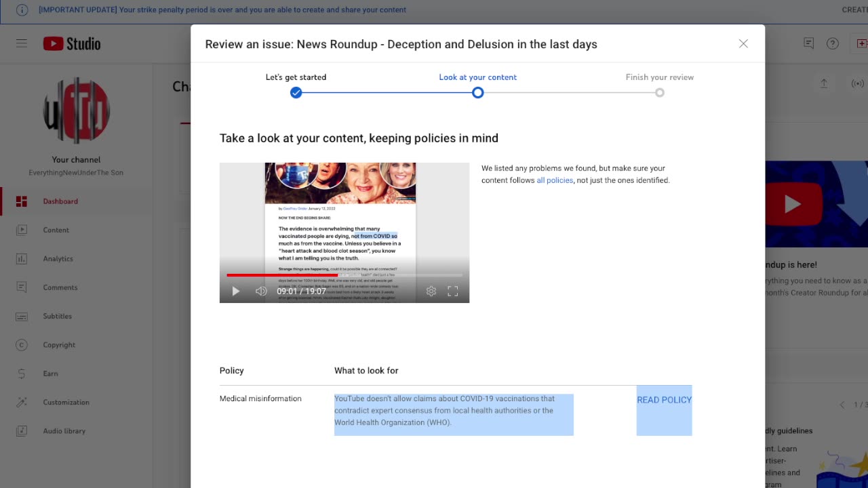Screen dimensions: 868x488
Task: Click the channel name EverythingNewUnderThe Son
Action: (x=76, y=173)
